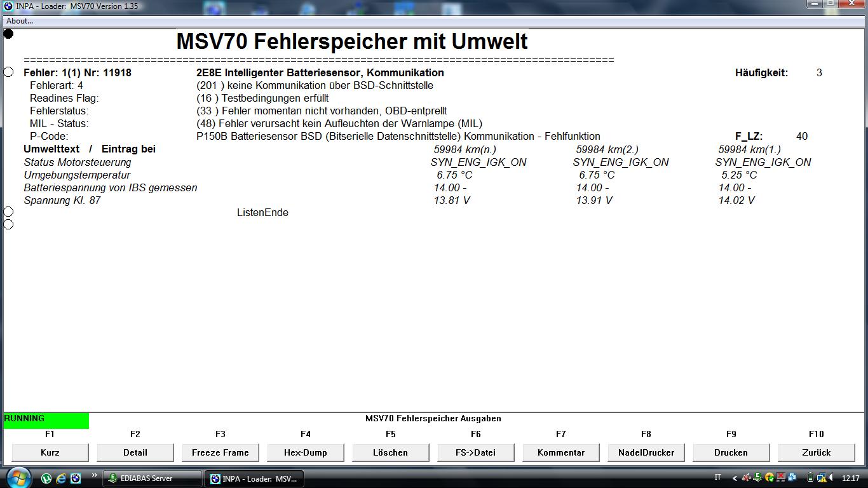Click the Kommentar button
868x488 pixels.
click(x=561, y=452)
